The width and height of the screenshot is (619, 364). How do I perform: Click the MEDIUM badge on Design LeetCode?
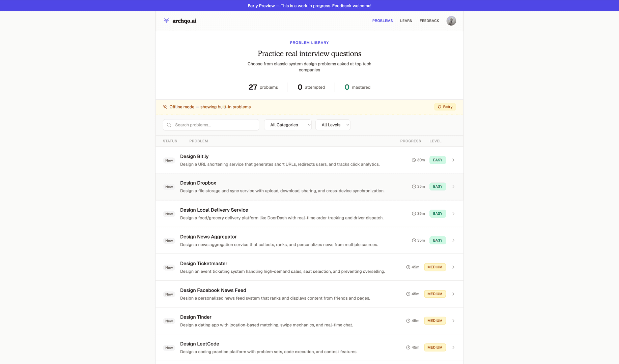[435, 347]
